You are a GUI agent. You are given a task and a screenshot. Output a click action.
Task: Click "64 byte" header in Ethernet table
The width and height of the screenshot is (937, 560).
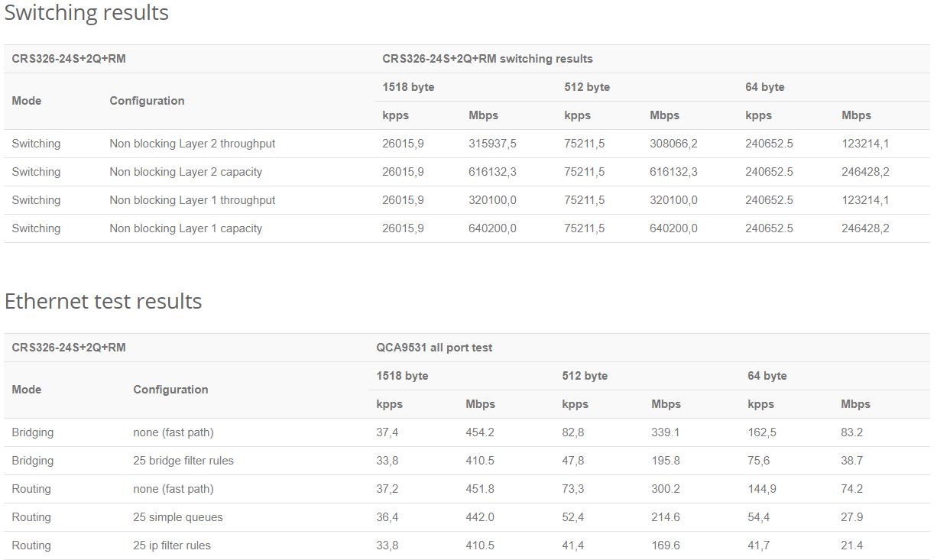pyautogui.click(x=767, y=376)
